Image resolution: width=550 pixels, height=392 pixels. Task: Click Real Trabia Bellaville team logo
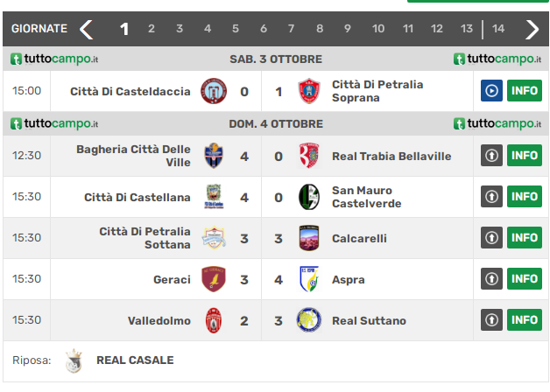309,156
